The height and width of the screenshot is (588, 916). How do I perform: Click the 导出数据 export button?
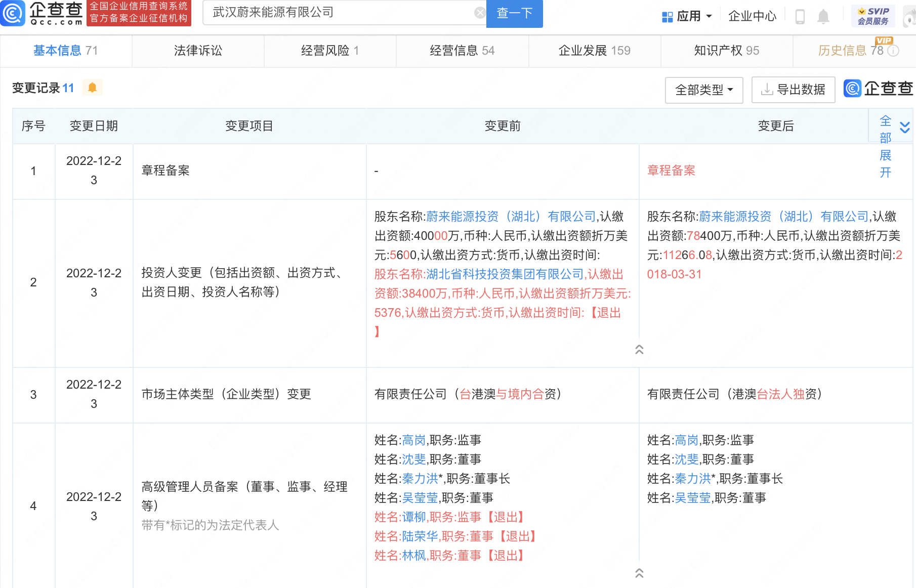pyautogui.click(x=793, y=90)
